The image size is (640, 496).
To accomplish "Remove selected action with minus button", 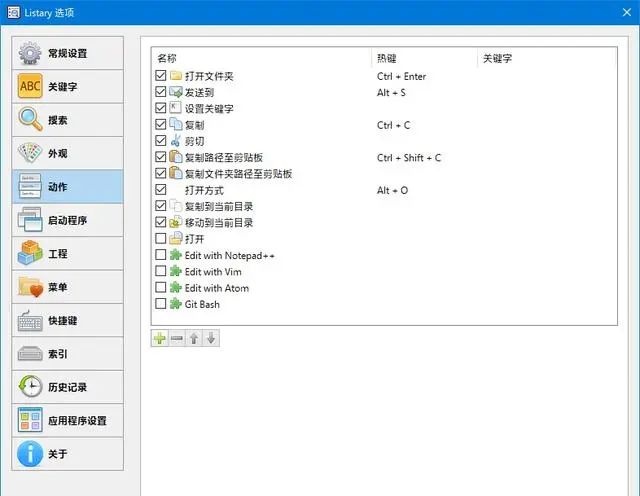I will click(177, 338).
